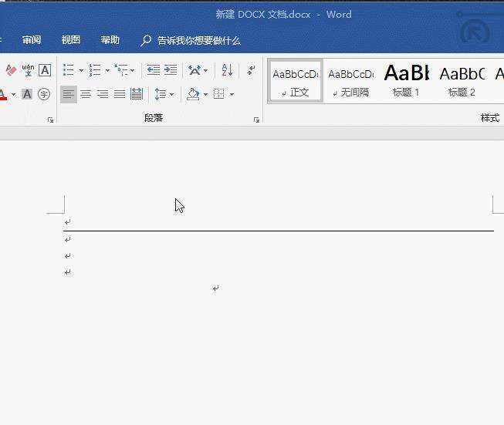This screenshot has height=425, width=504.
Task: Open the 审阅 ribbon tab
Action: 32,40
